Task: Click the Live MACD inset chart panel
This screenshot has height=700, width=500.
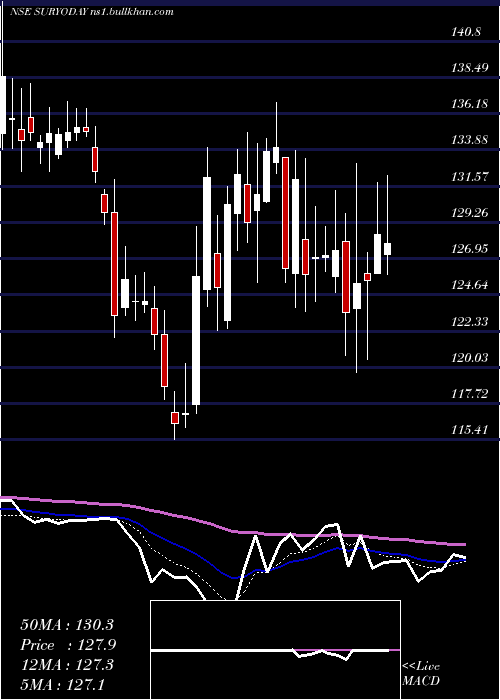Action: pos(275,650)
